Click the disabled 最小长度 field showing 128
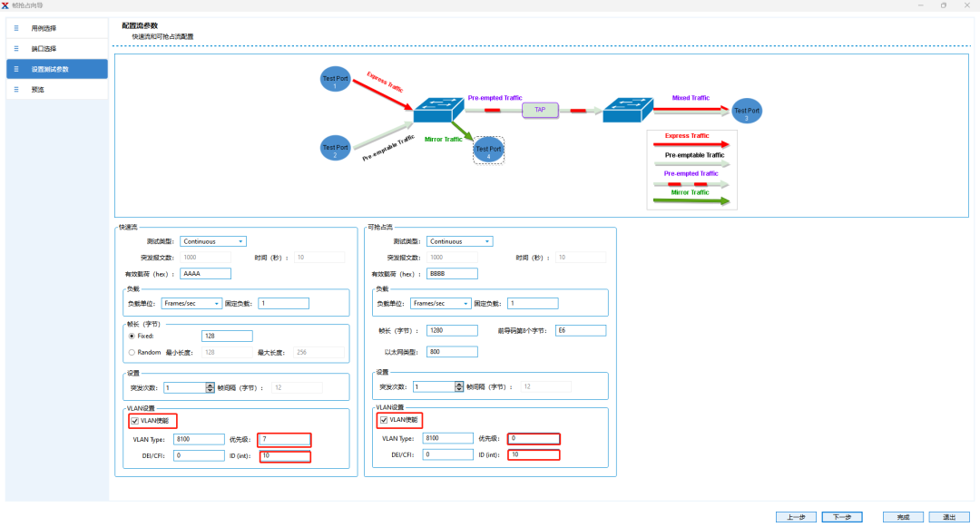Screen dimensions: 980x527 click(227, 352)
